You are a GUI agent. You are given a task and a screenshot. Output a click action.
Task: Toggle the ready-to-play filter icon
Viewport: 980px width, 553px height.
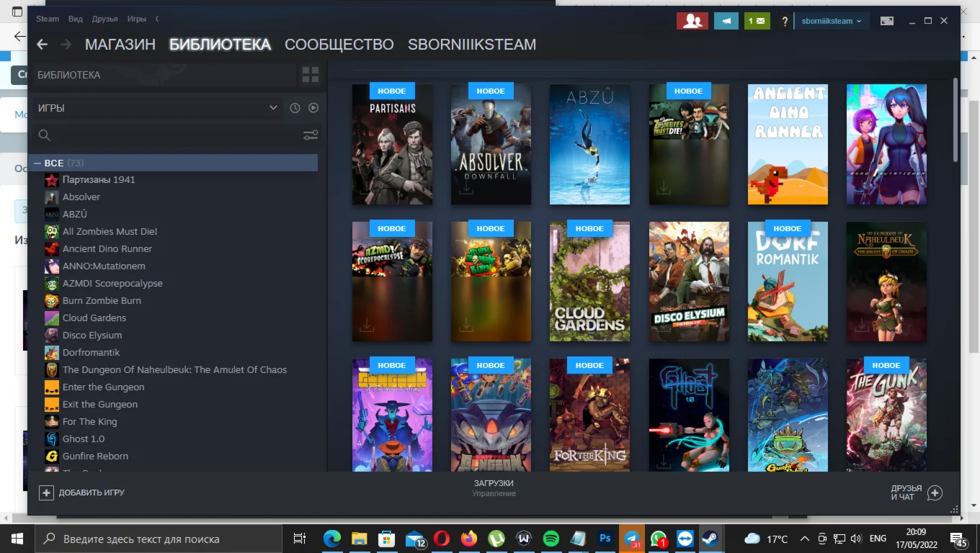(313, 108)
